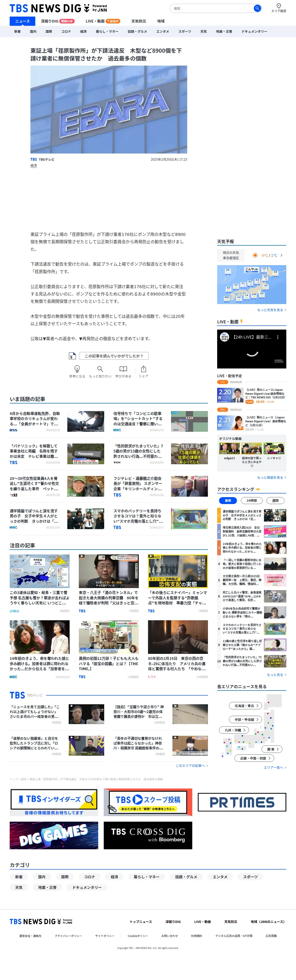Open the 関東 area button

[x=272, y=749]
